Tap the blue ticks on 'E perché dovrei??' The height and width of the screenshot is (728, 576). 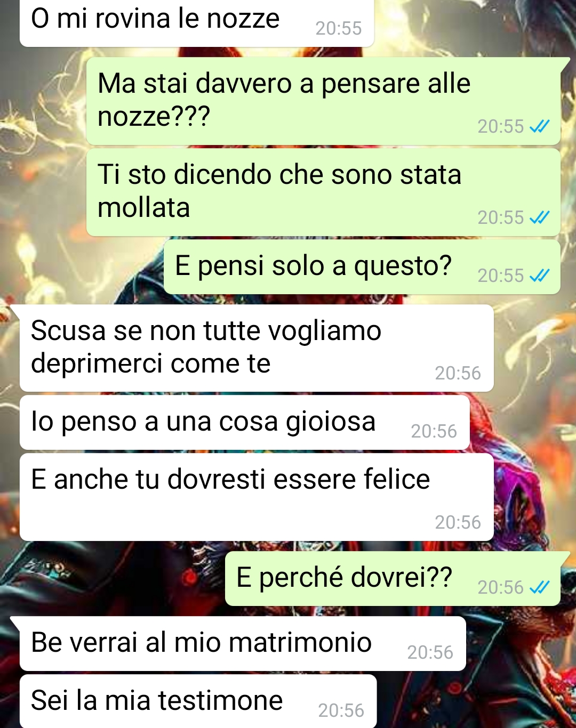tap(540, 587)
